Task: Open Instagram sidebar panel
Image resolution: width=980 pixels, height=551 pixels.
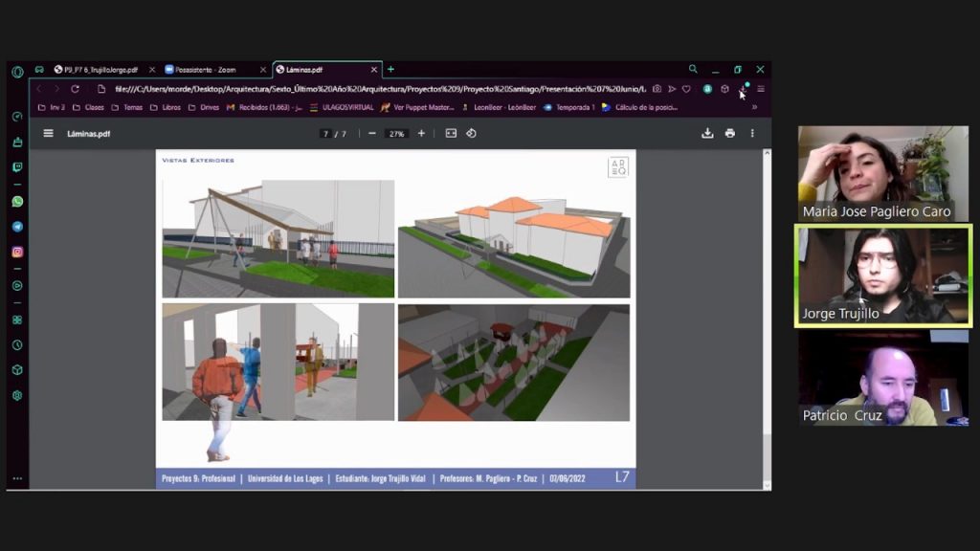Action: (17, 252)
